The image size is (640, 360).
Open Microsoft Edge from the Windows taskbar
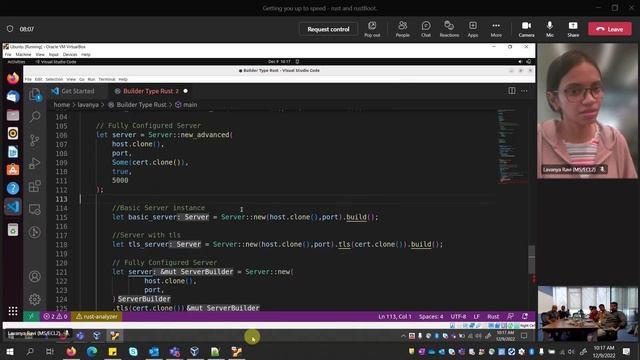coord(92,351)
